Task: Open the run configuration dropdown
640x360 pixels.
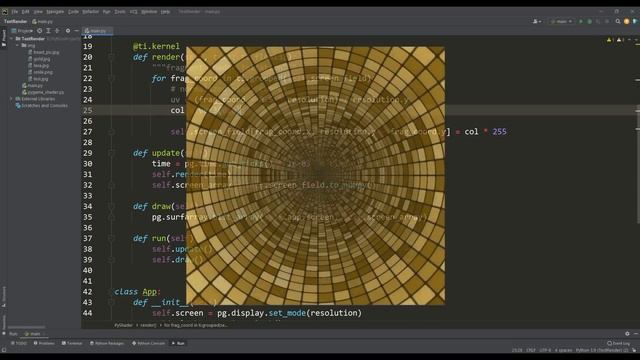Action: coord(562,22)
